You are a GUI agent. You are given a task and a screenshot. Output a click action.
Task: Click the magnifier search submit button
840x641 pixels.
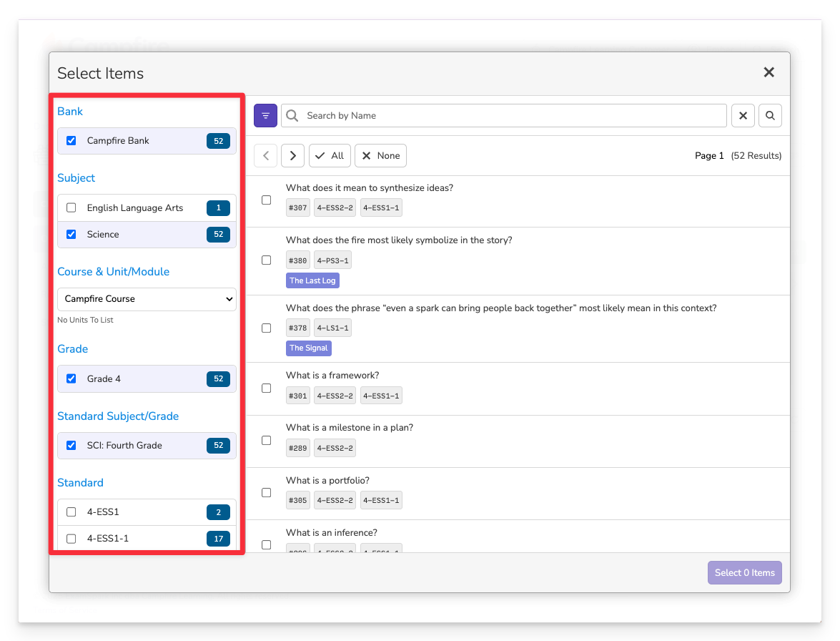click(x=770, y=116)
